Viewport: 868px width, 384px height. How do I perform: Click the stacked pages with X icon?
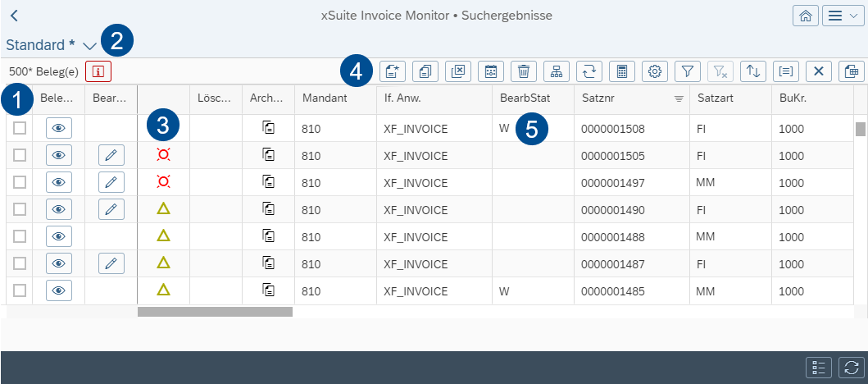(x=458, y=71)
